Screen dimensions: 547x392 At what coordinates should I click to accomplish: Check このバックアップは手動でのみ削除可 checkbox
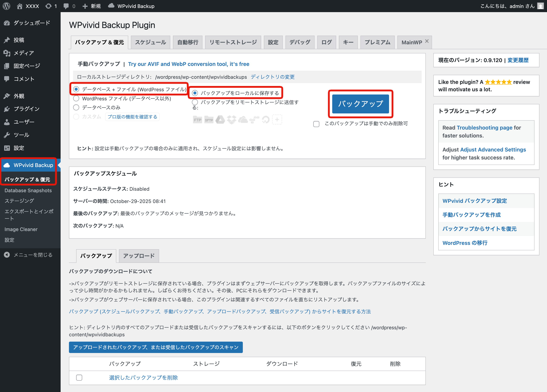(316, 124)
